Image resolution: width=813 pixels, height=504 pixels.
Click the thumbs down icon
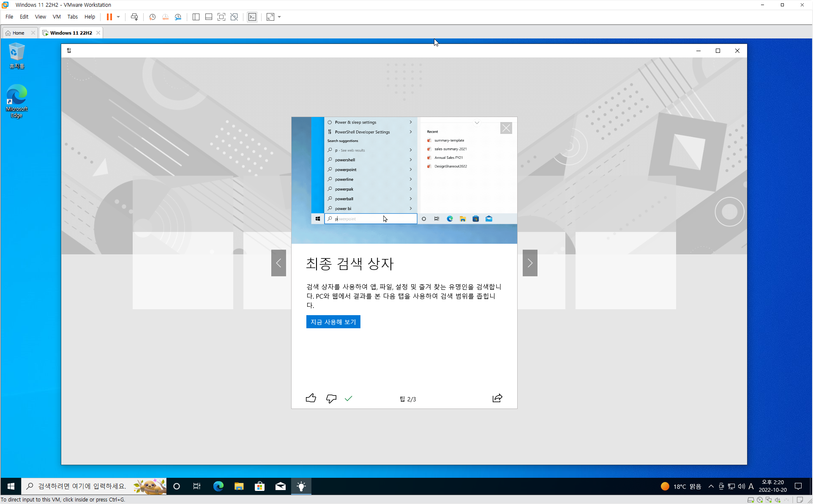[331, 398]
